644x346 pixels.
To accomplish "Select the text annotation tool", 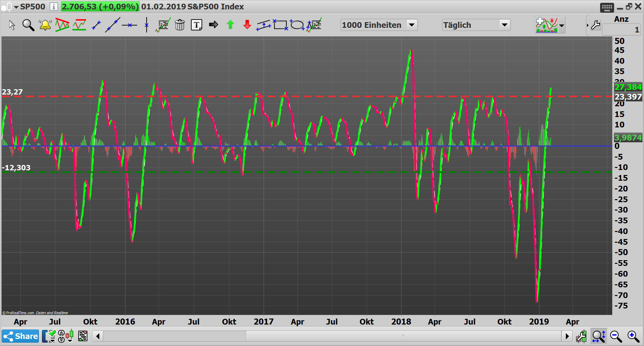I will pos(197,24).
